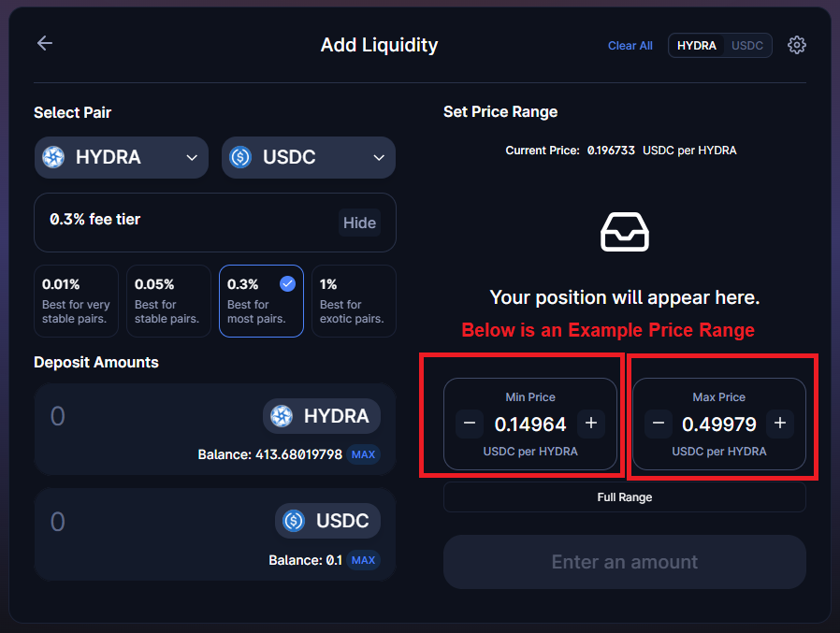Hide the fee tier details
This screenshot has width=840, height=633.
point(359,223)
